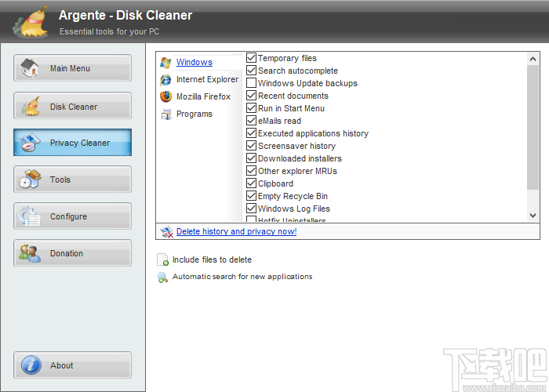The width and height of the screenshot is (549, 392).
Task: Click the document icon for Include files
Action: 163,260
